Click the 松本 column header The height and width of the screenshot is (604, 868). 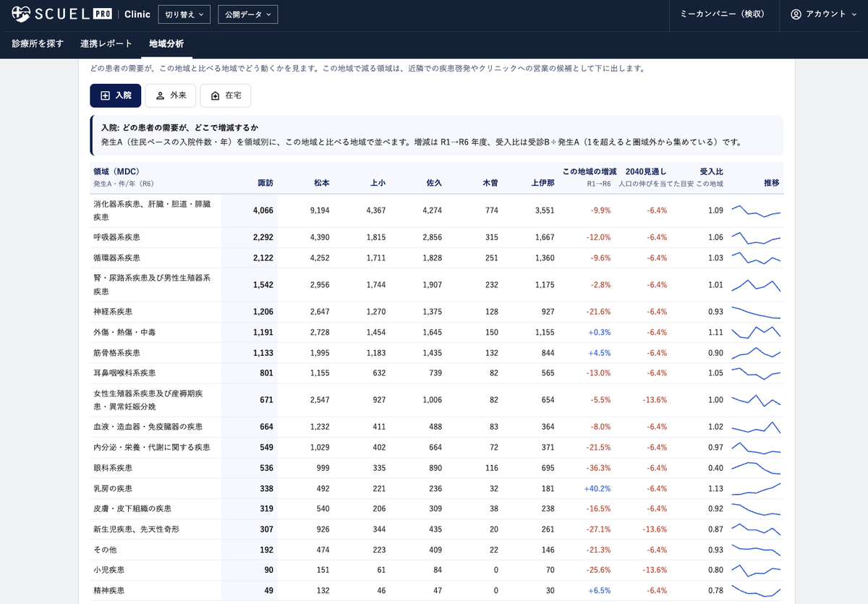(322, 183)
